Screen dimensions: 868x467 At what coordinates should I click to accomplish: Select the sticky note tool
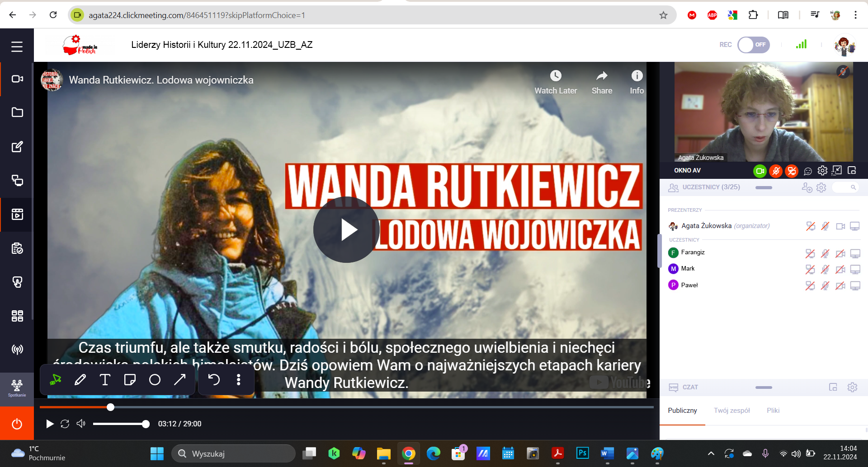(x=130, y=380)
